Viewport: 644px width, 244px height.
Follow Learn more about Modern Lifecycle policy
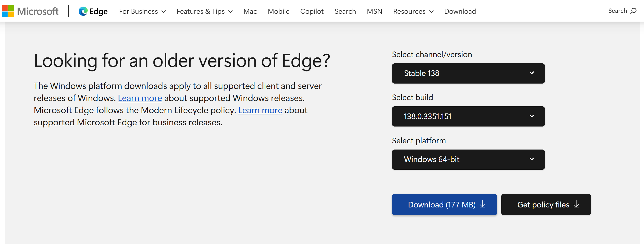click(260, 110)
